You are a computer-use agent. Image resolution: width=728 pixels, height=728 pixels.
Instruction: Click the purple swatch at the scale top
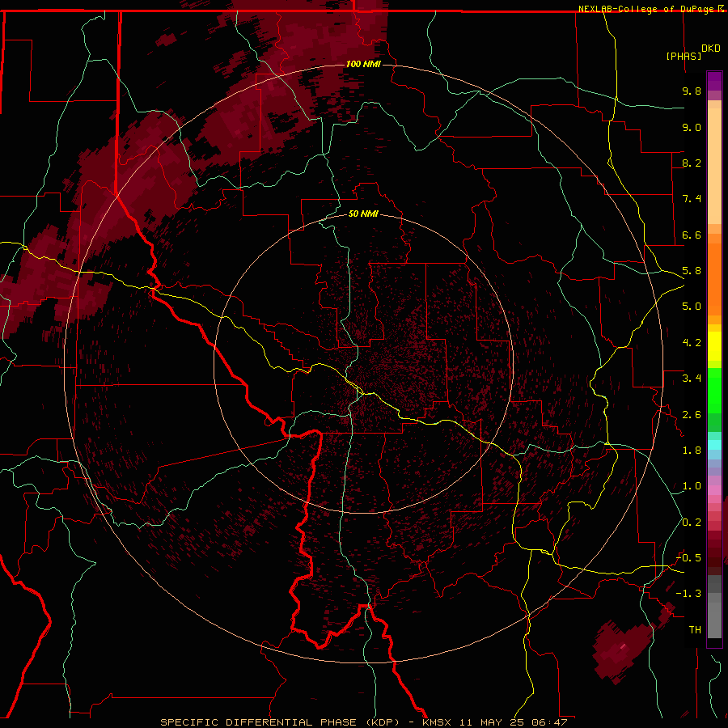click(714, 81)
